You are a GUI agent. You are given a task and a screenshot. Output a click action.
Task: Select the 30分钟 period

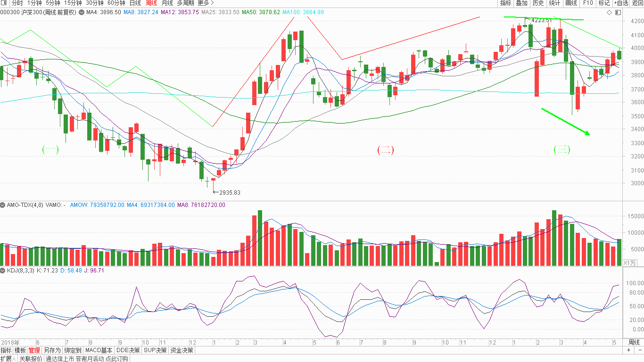[x=95, y=3]
